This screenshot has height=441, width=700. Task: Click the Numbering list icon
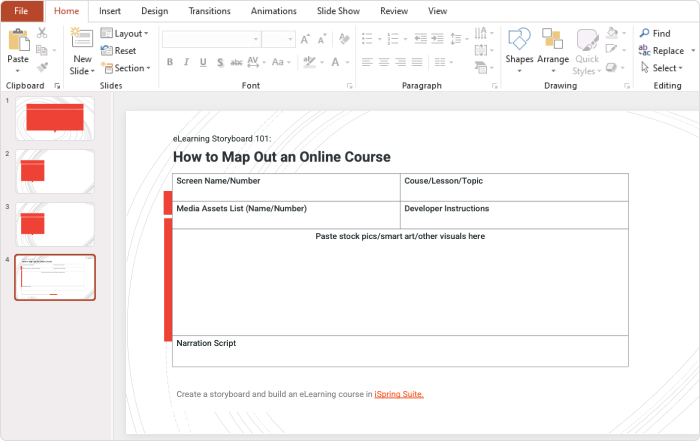(393, 39)
